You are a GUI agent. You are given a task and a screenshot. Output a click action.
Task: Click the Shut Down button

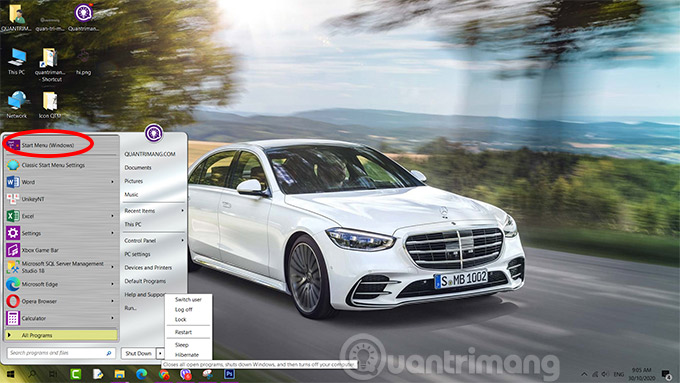coord(138,354)
